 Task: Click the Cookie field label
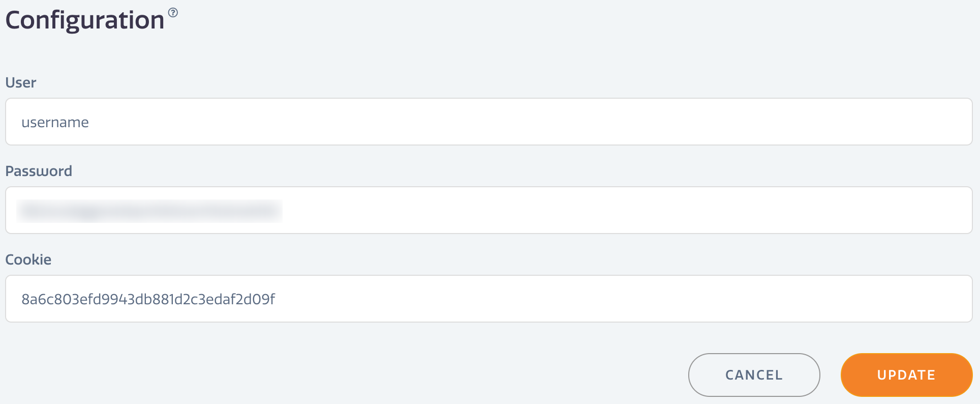point(28,259)
